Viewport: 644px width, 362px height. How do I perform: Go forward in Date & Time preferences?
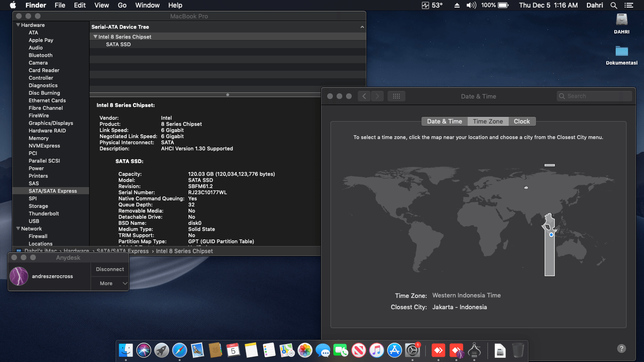click(x=377, y=96)
